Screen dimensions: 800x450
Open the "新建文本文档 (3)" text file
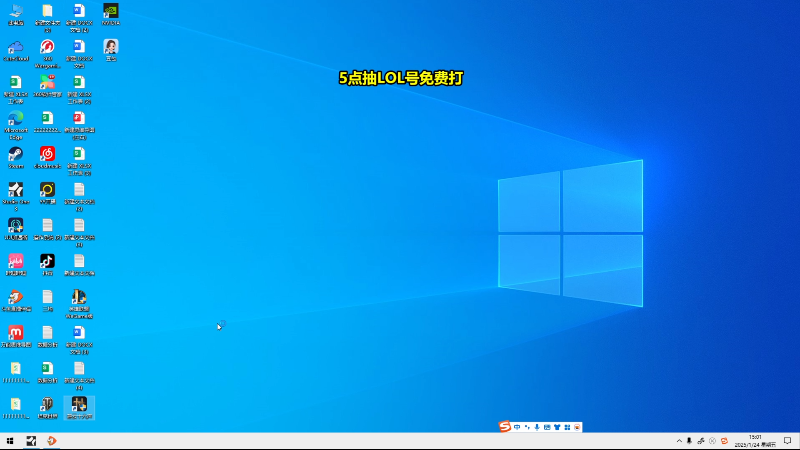pyautogui.click(x=79, y=232)
